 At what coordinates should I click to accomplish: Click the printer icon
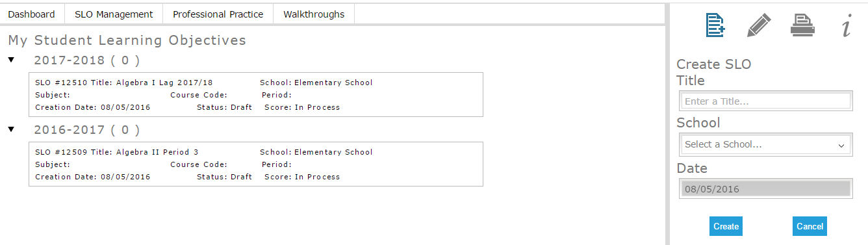(802, 25)
